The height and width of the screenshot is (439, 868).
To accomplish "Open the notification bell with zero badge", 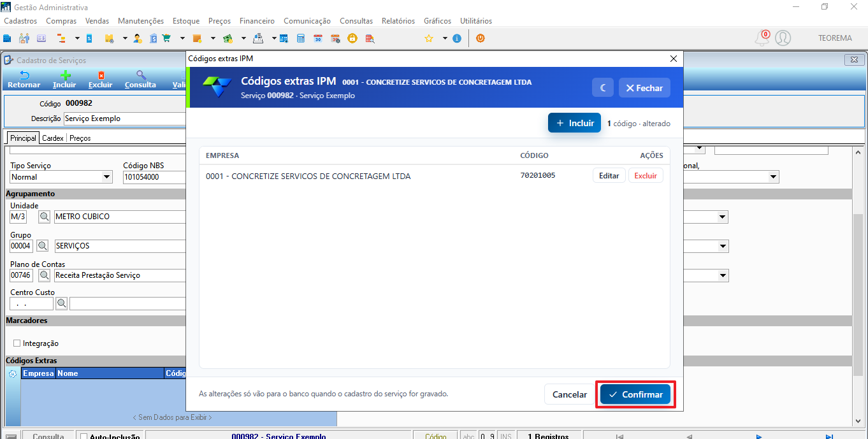I will tap(762, 38).
